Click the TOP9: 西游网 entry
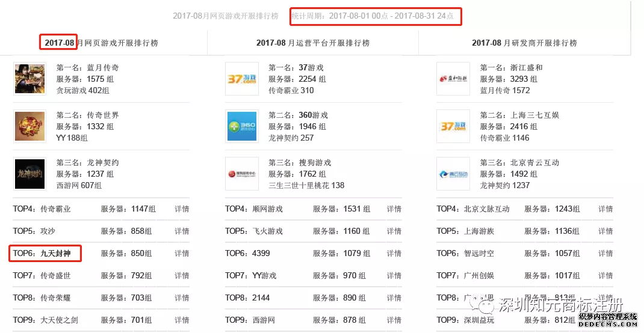 250,320
